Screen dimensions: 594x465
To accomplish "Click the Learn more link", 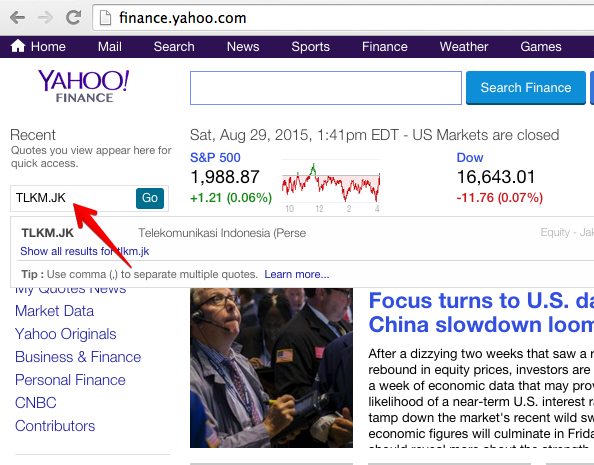I will click(297, 274).
